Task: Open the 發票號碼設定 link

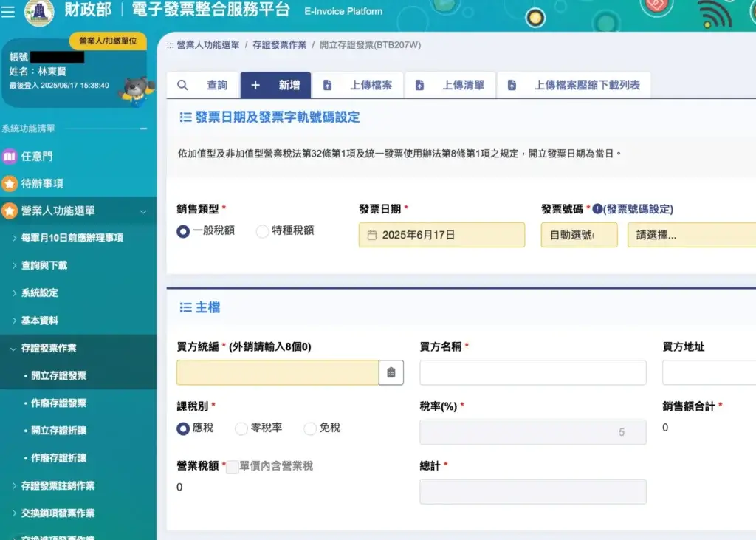Action: [639, 209]
